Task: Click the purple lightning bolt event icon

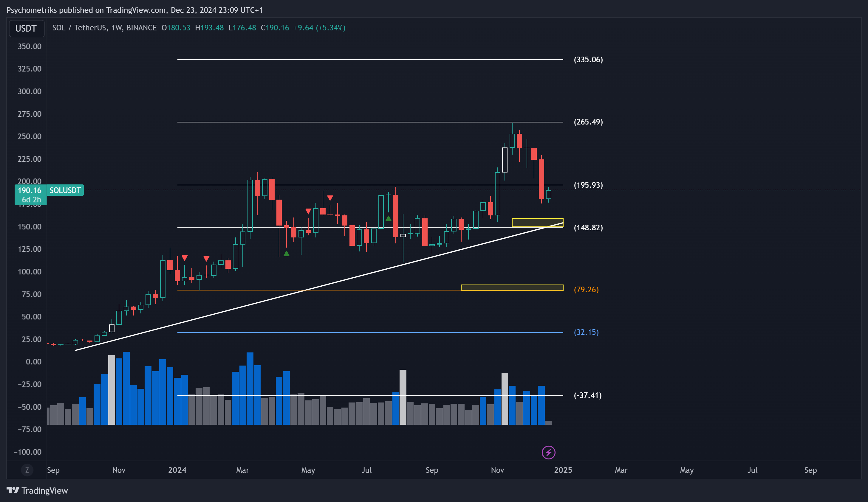Action: click(x=548, y=453)
